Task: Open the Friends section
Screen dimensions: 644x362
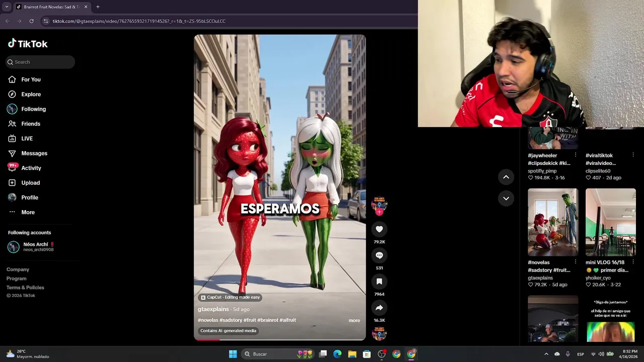Action: [30, 124]
